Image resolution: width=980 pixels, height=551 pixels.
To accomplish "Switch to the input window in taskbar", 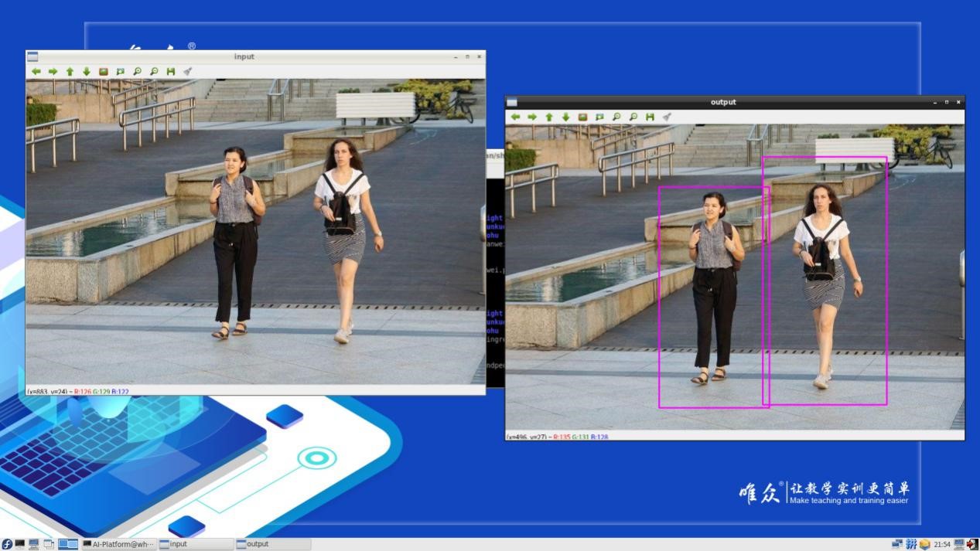I will [x=195, y=544].
